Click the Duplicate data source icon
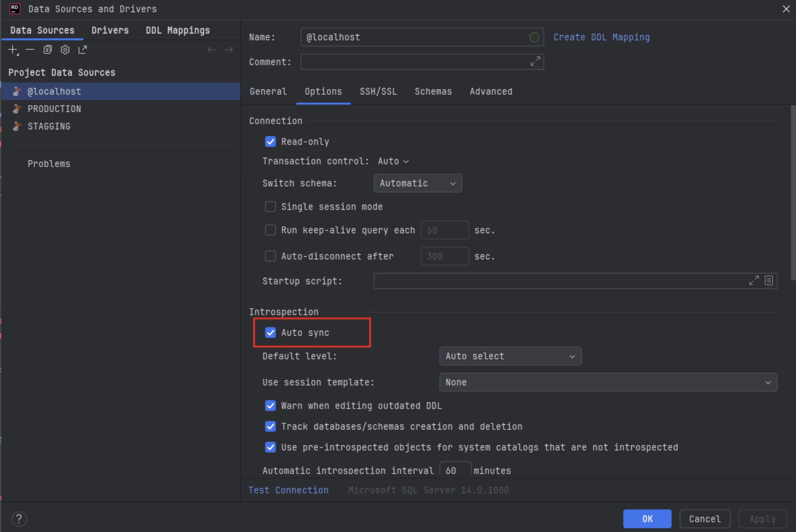This screenshot has width=796, height=532. tap(48, 50)
